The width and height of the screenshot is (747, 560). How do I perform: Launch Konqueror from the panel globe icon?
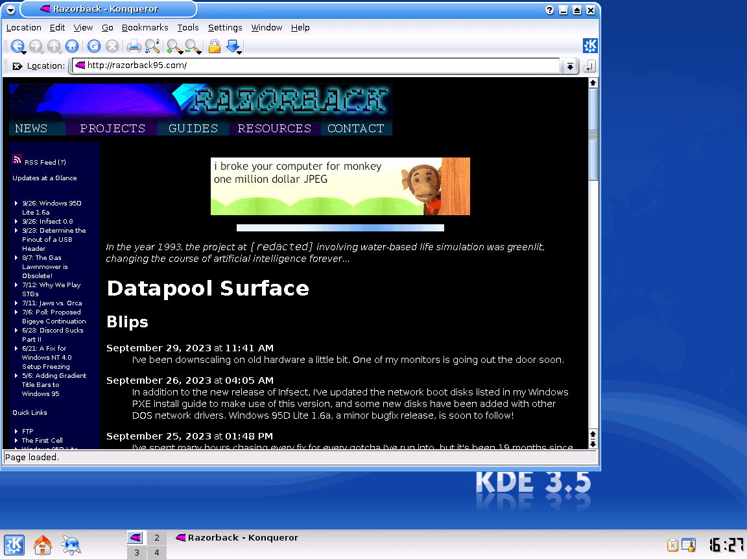[71, 544]
